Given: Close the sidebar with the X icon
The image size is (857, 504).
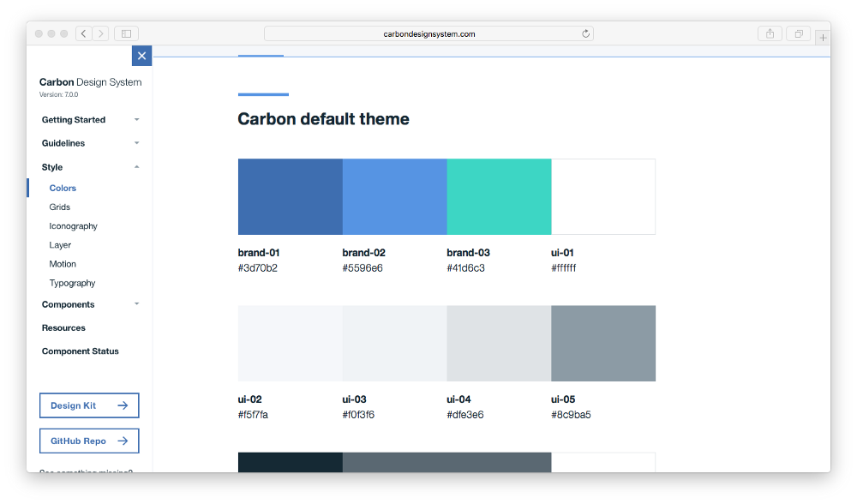Looking at the screenshot, I should [x=141, y=56].
